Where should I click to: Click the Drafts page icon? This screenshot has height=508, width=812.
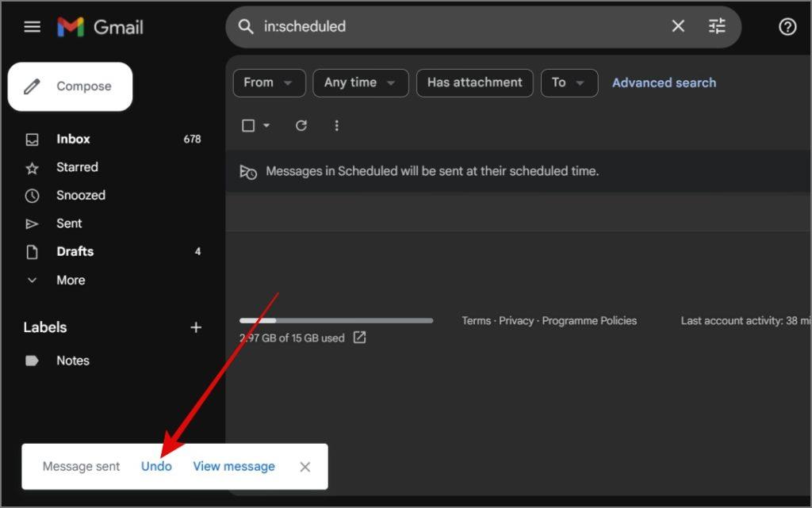tap(32, 252)
